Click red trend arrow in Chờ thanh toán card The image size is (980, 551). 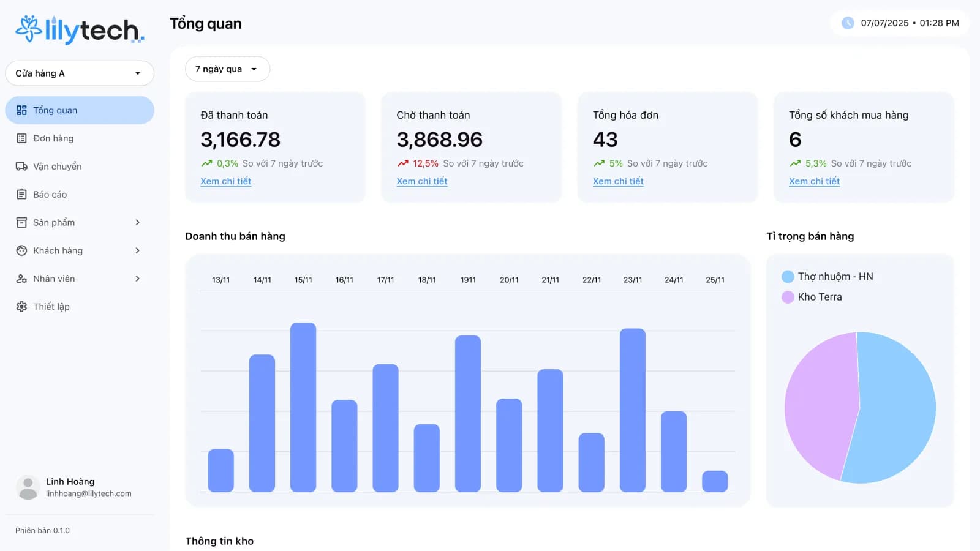[402, 163]
